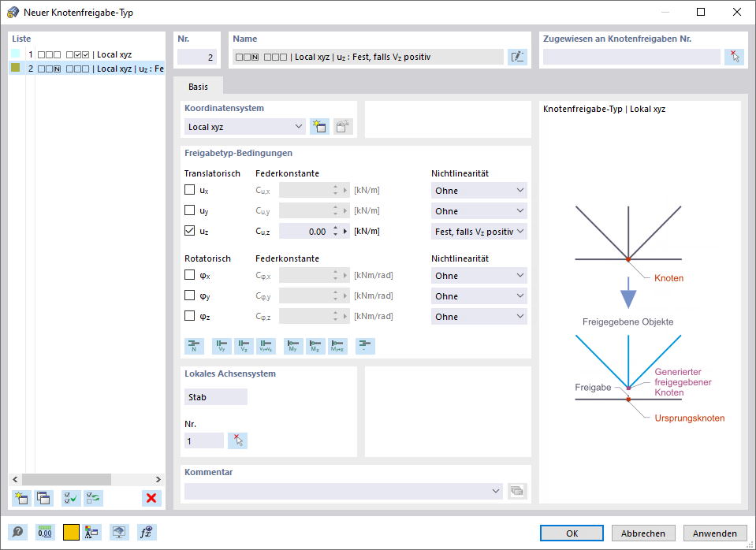Click the edit coordinate system icon
This screenshot has width=756, height=550.
pyautogui.click(x=343, y=127)
